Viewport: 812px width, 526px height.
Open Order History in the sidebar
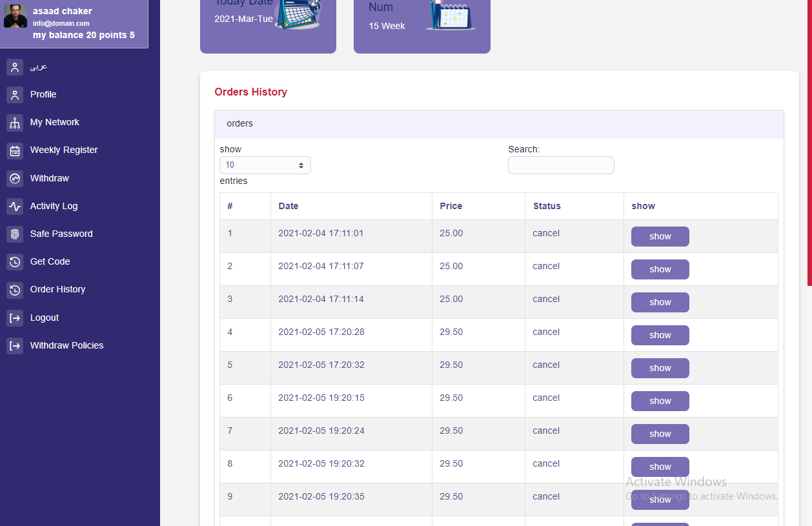pyautogui.click(x=57, y=289)
